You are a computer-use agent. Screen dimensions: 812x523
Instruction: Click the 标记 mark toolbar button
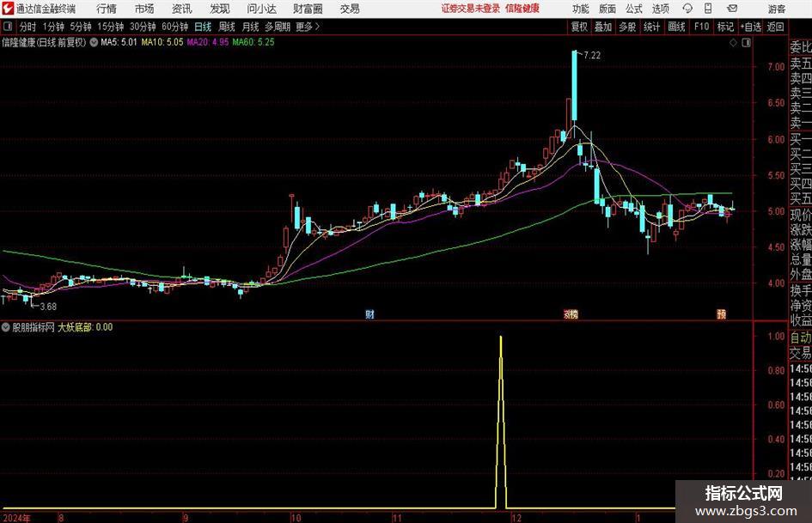click(x=725, y=27)
